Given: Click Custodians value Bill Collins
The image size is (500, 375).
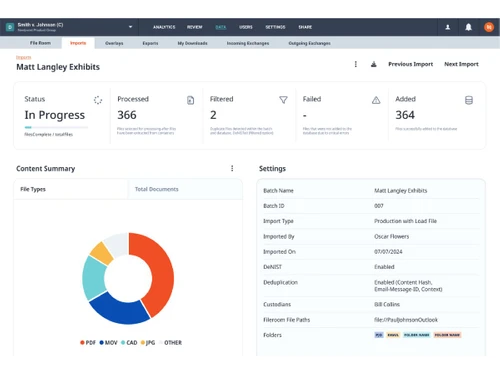Looking at the screenshot, I should (x=387, y=304).
